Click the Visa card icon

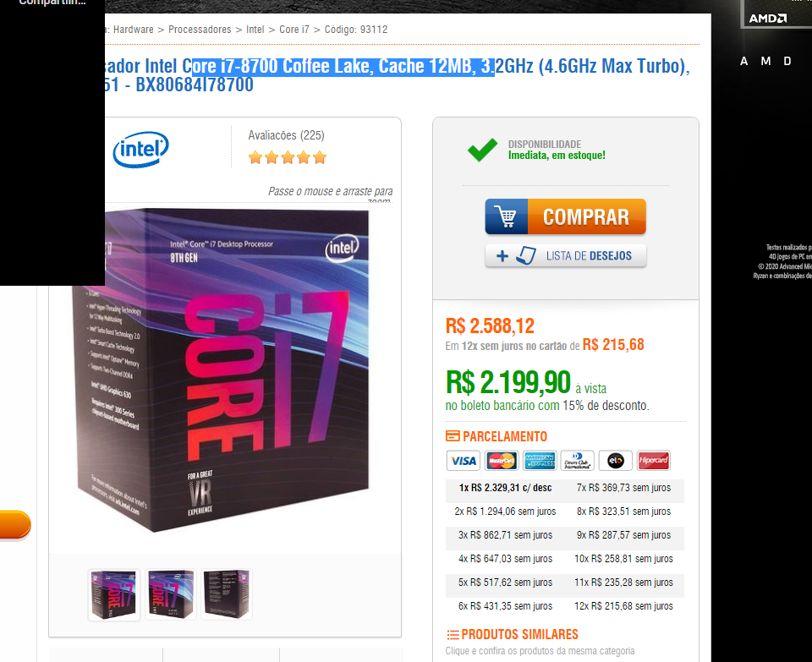pyautogui.click(x=463, y=460)
